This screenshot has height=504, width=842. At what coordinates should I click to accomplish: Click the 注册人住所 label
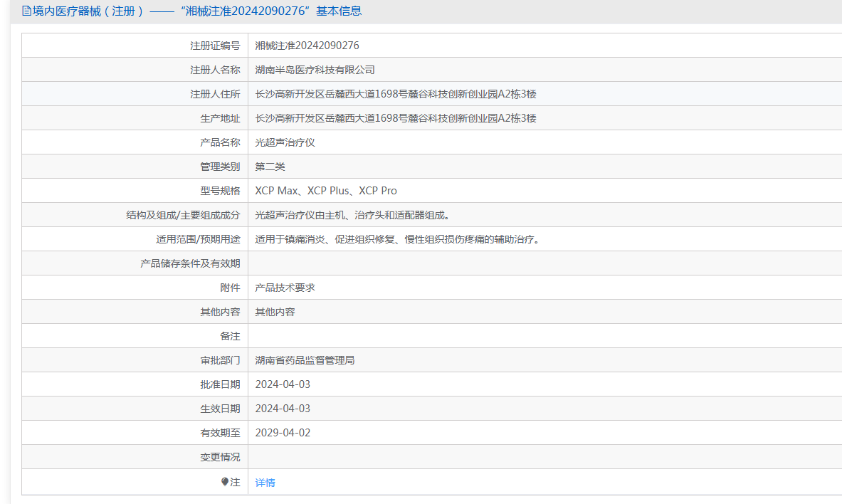coord(215,94)
